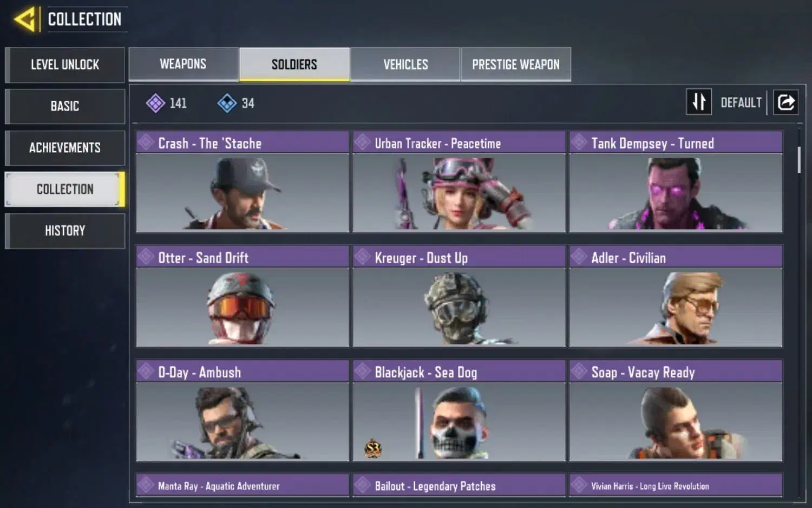Select the Tank Dempsey - Turned skin
This screenshot has width=812, height=508.
click(x=676, y=182)
